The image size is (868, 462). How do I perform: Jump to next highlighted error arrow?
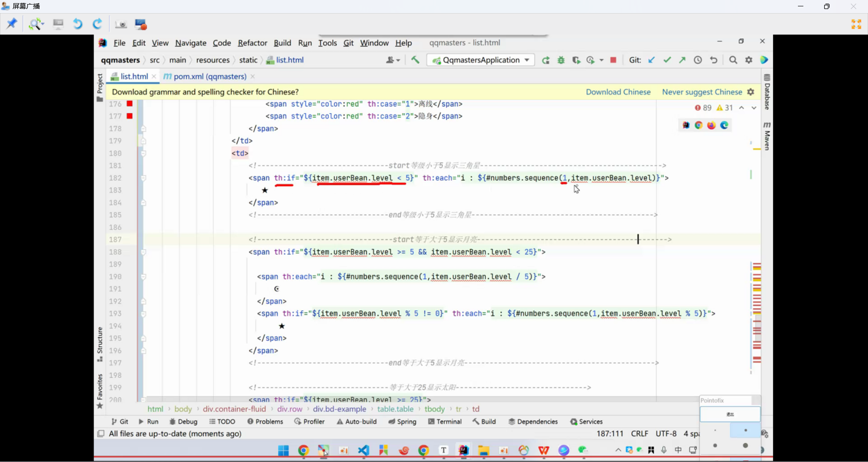754,108
